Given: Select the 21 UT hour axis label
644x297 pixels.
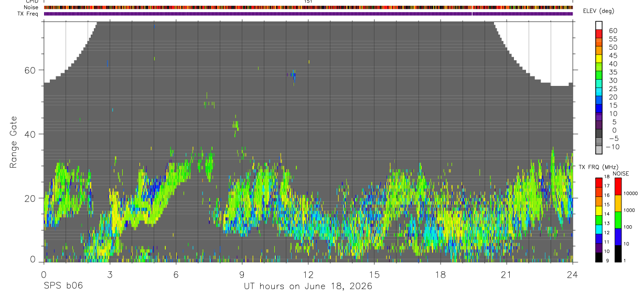Looking at the screenshot, I should pos(506,273).
